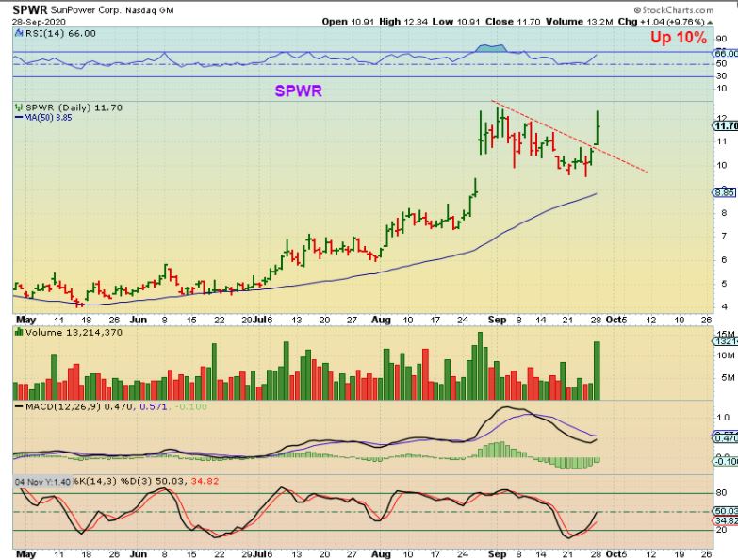Click the MACD(12,26,9) 0.470 legend label
The width and height of the screenshot is (738, 560).
[79, 406]
